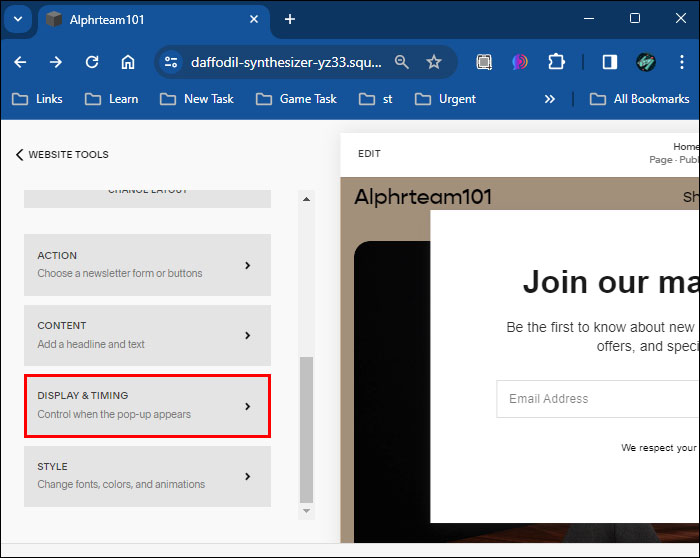Screen dimensions: 700x558
Task: Open the Display & Timing settings
Action: (147, 406)
